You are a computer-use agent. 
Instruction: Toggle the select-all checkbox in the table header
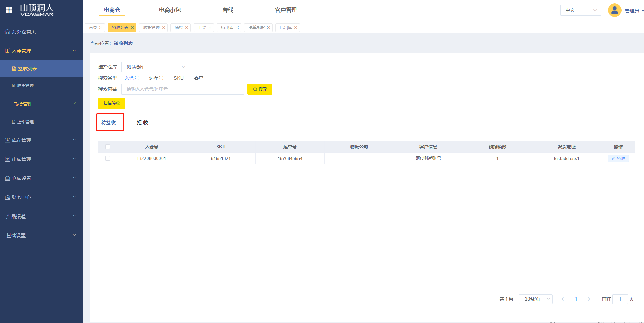(108, 147)
